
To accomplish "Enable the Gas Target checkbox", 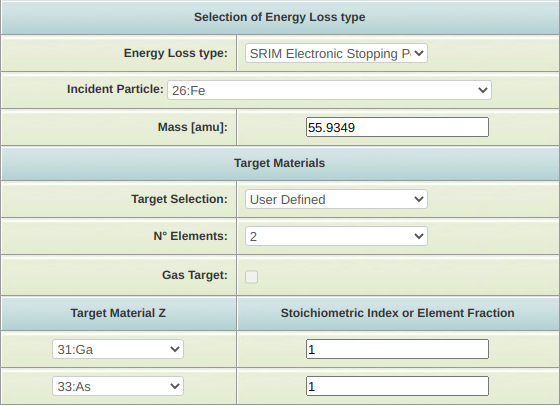I will click(x=251, y=277).
